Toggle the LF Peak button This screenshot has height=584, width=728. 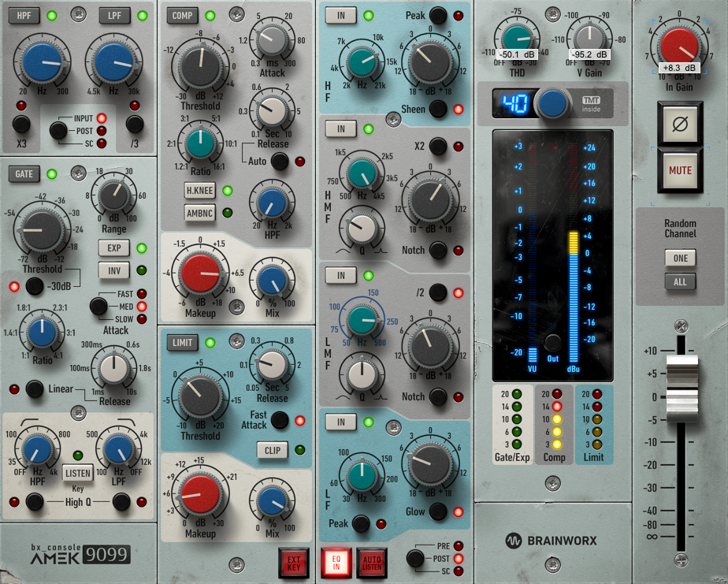pyautogui.click(x=361, y=523)
